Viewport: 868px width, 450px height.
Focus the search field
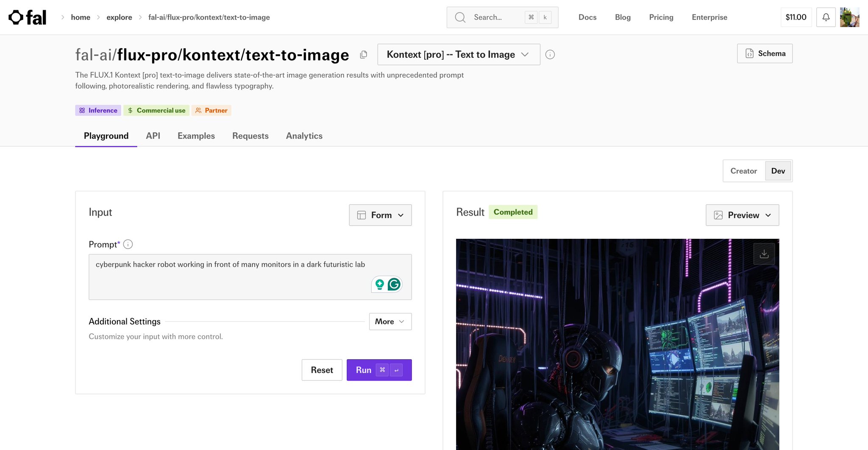coord(502,17)
